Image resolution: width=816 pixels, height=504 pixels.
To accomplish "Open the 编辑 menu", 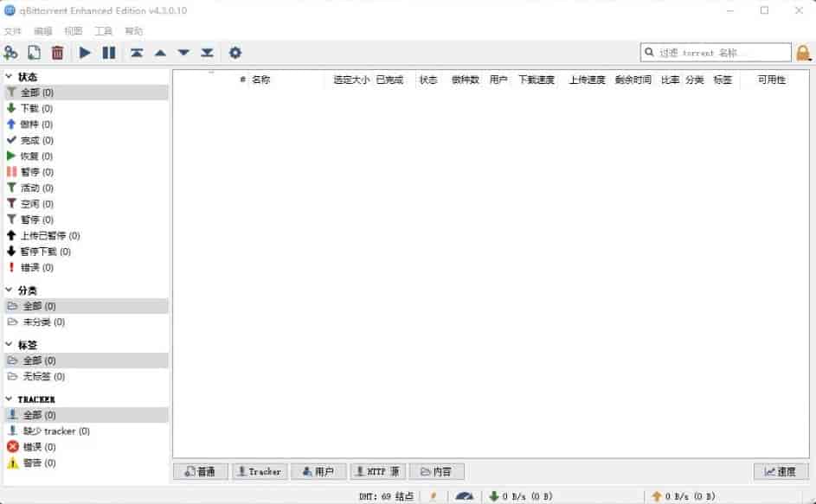I will pos(42,31).
